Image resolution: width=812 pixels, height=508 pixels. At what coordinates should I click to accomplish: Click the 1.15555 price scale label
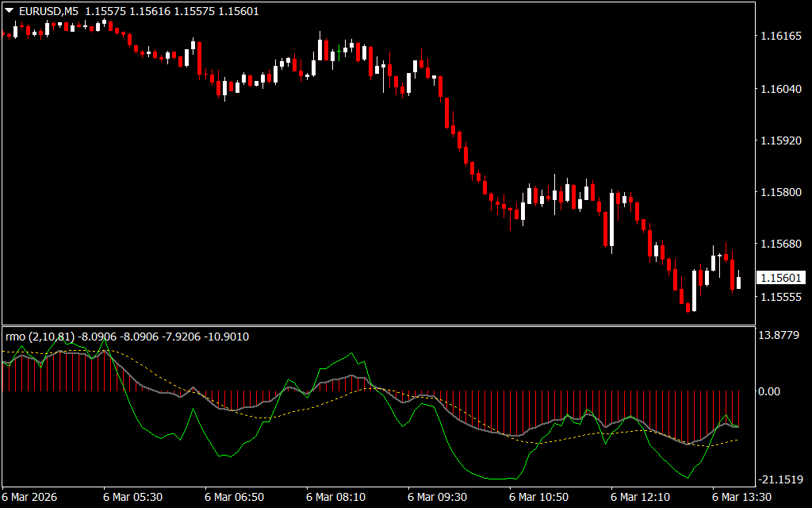tap(781, 297)
